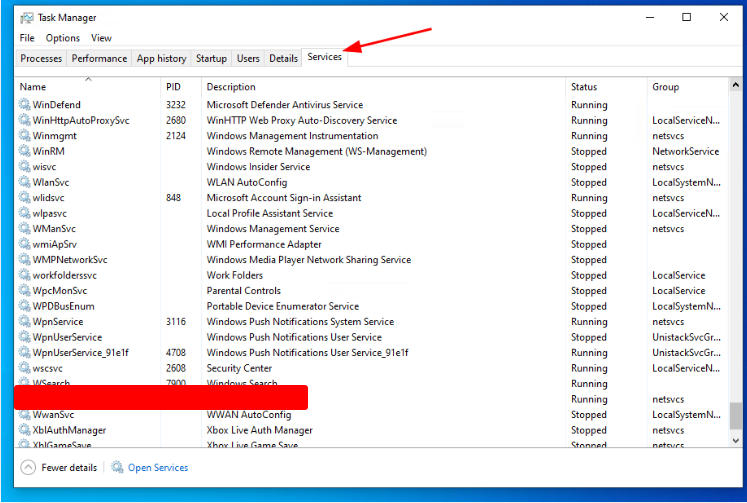Select the Windows Remote Management service row

tap(316, 152)
